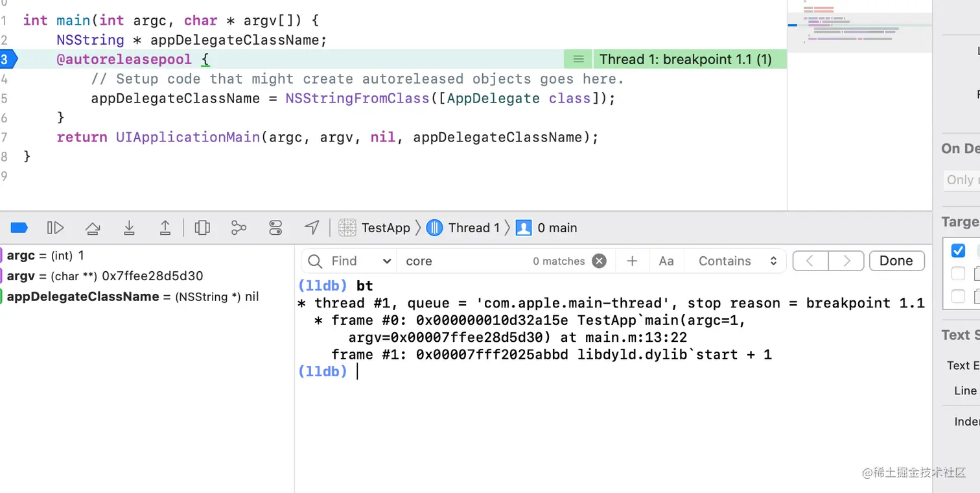Go to previous search match

[811, 261]
